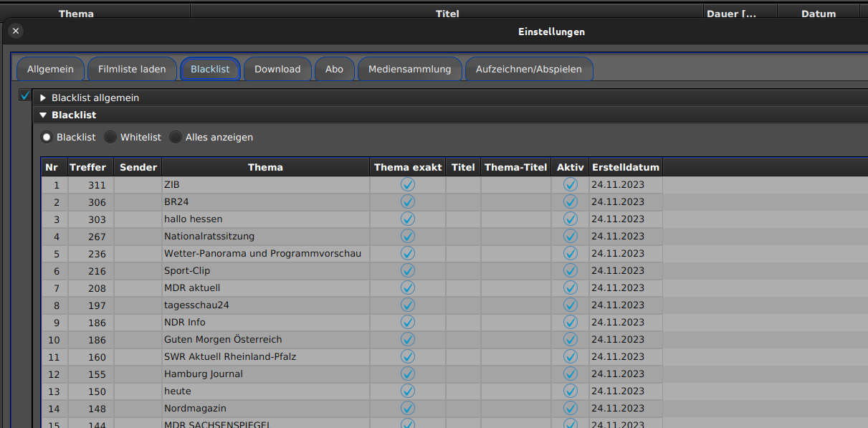
Task: Toggle Aktiv check for Nationalratssitzung
Action: (571, 236)
